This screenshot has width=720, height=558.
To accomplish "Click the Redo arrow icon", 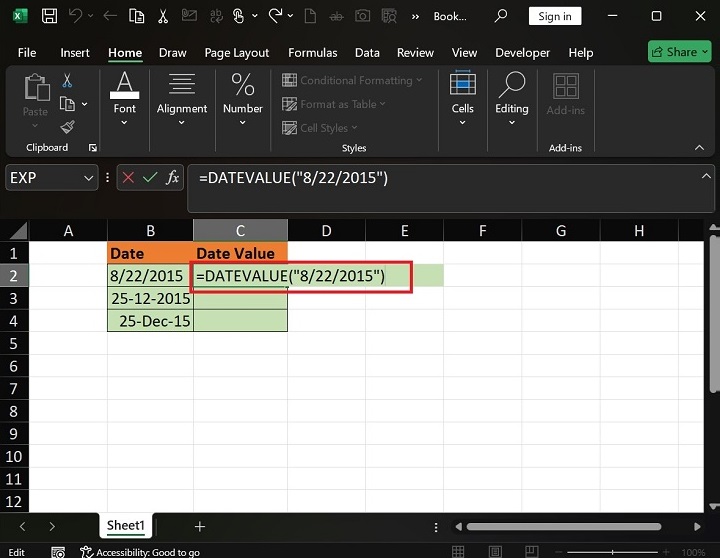I will (275, 16).
